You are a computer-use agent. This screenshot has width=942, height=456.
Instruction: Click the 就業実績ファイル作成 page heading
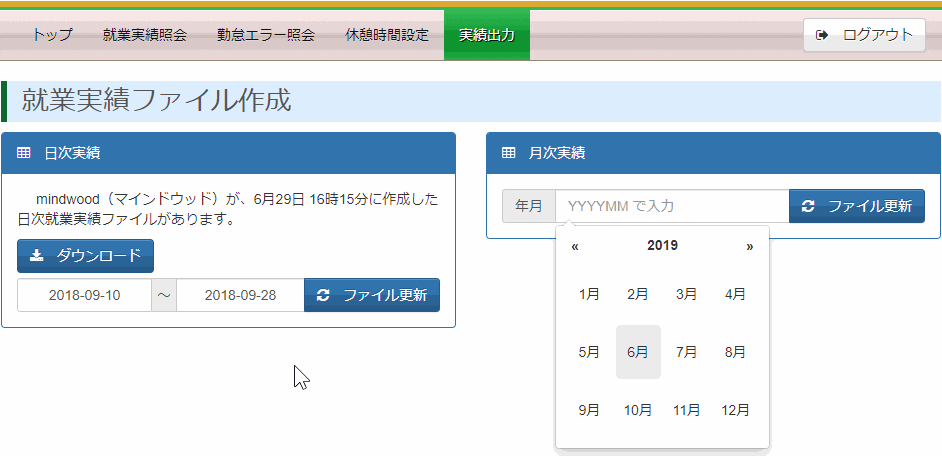156,101
